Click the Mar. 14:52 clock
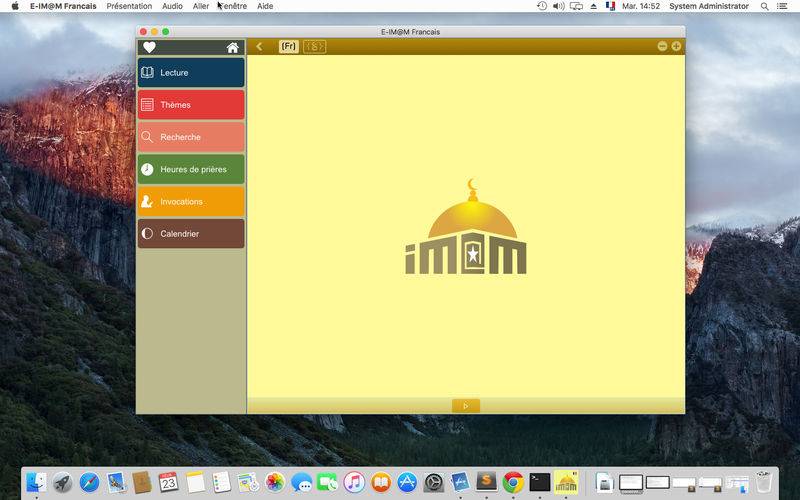The width and height of the screenshot is (800, 500). (x=641, y=6)
